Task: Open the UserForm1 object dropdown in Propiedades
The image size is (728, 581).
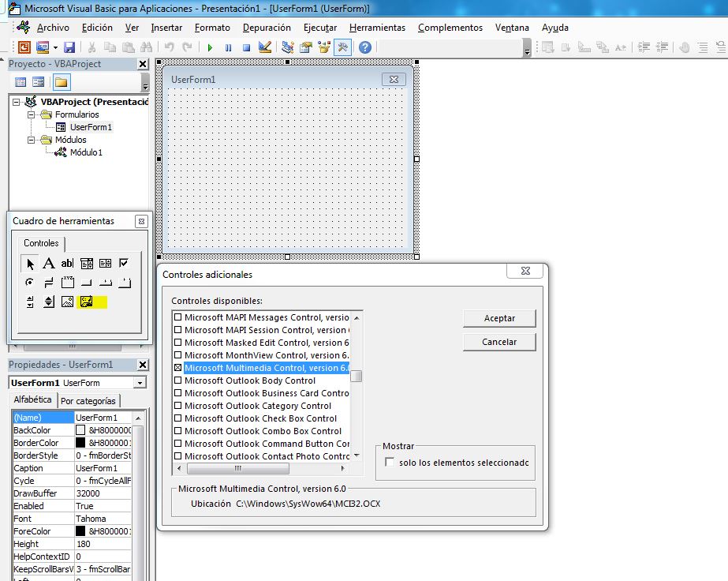Action: [x=140, y=383]
